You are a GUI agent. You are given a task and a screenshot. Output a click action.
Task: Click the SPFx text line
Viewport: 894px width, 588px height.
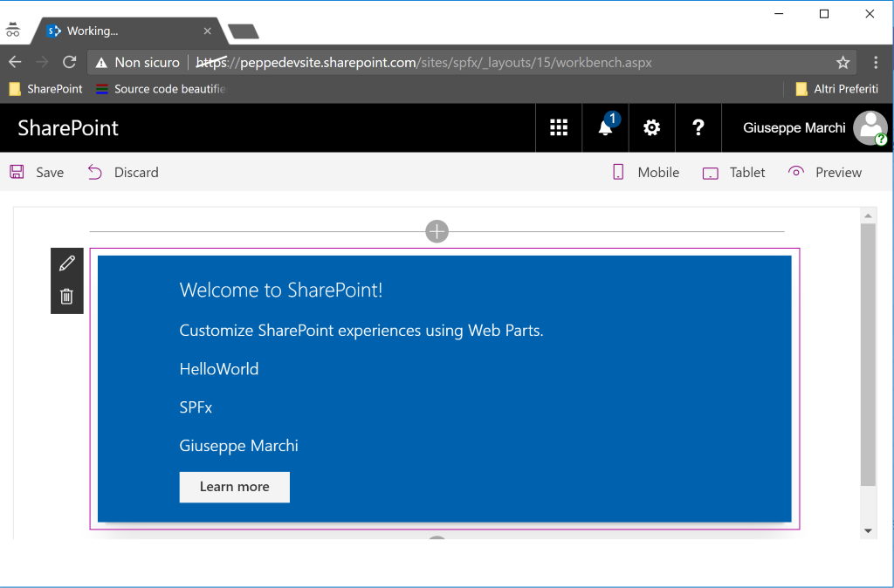(x=196, y=407)
